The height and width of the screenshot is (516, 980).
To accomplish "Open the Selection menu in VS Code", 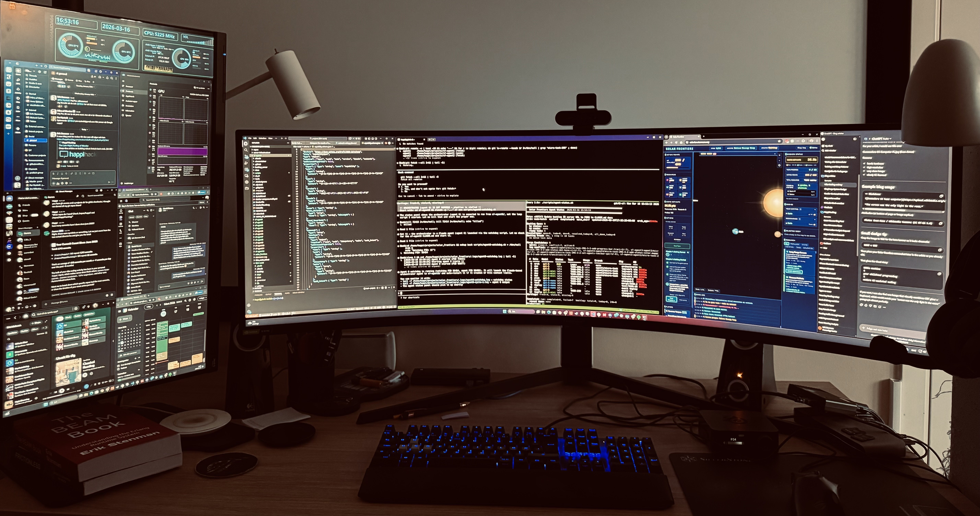I will coord(262,138).
